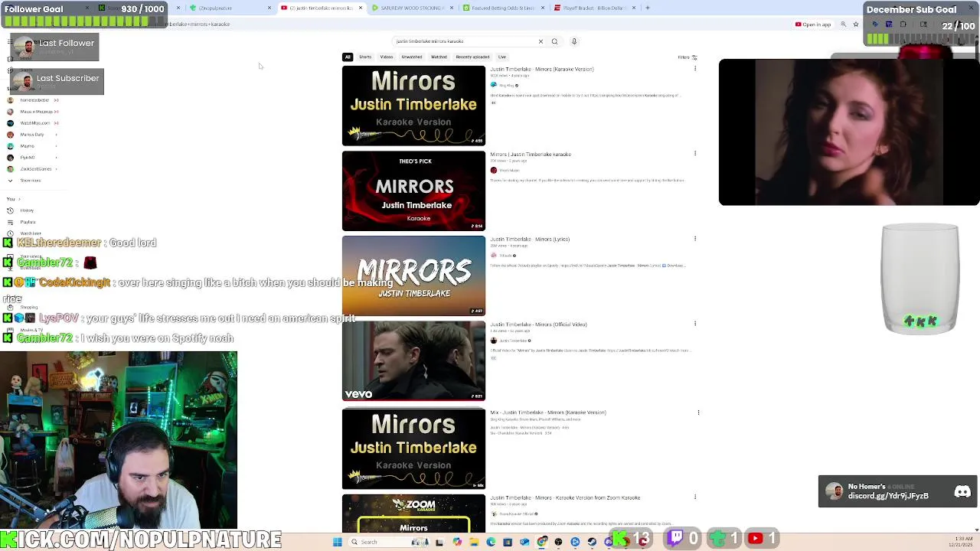Viewport: 980px width, 551px height.
Task: Select the Unwatched filter chip
Action: point(412,57)
